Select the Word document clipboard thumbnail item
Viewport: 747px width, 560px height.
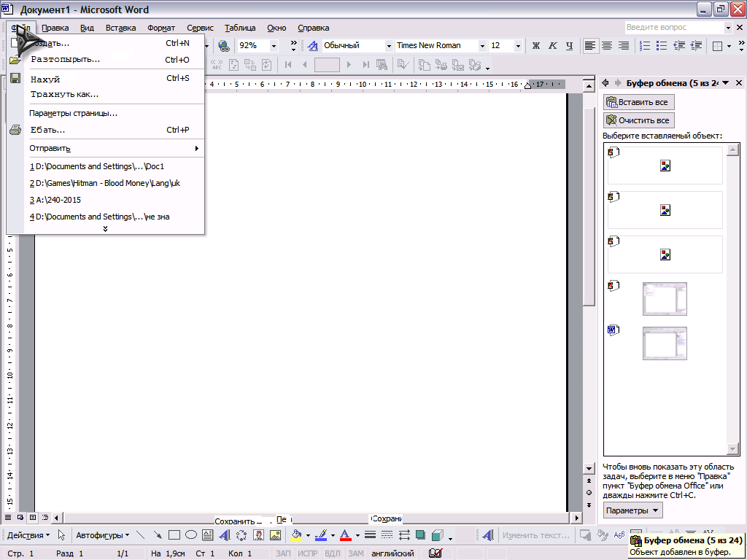point(665,343)
